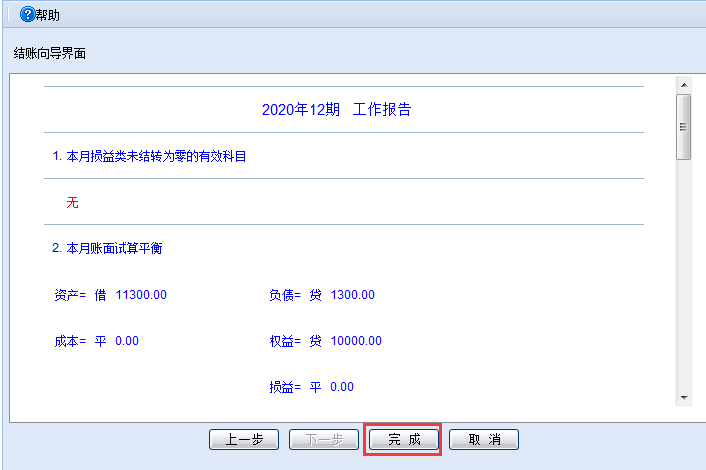Image resolution: width=706 pixels, height=470 pixels.
Task: Click the 完成 finish button
Action: [x=404, y=439]
